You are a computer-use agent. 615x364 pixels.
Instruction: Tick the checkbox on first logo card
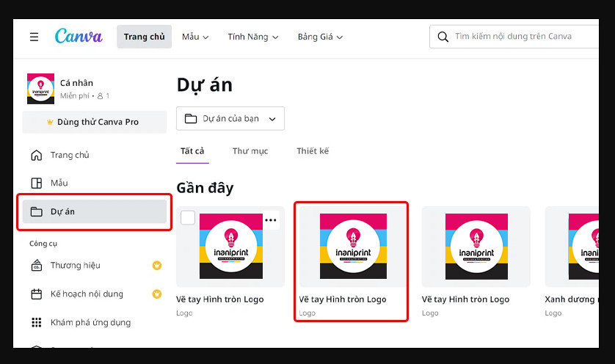(188, 218)
